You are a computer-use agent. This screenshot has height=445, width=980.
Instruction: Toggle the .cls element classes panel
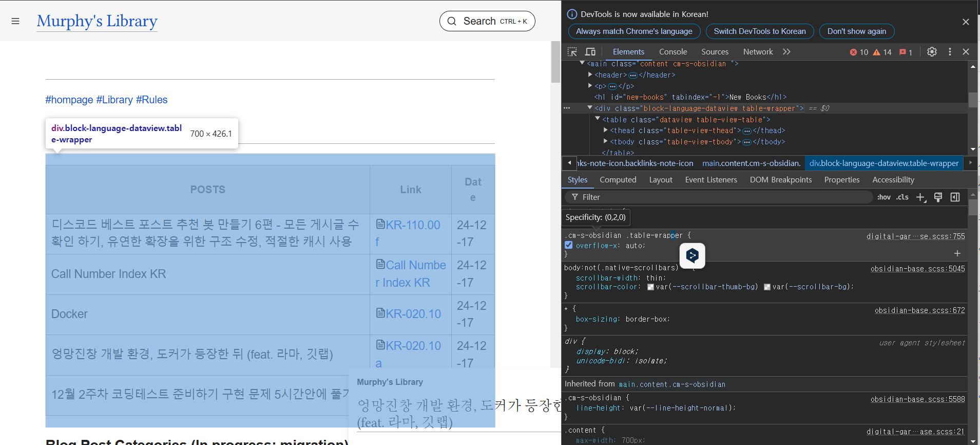[902, 197]
